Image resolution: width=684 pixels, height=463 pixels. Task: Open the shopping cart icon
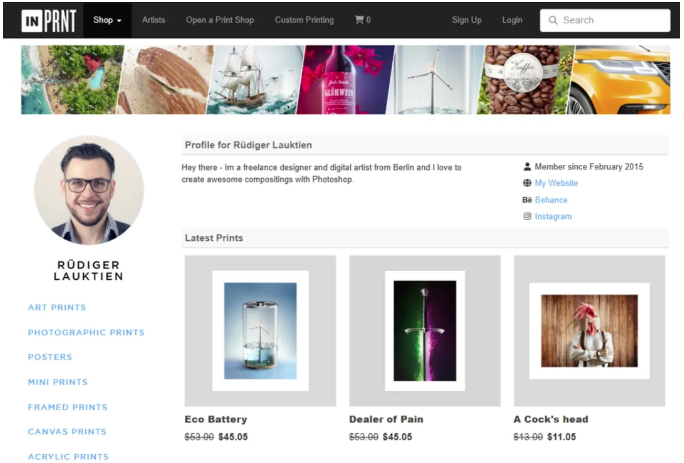point(362,20)
